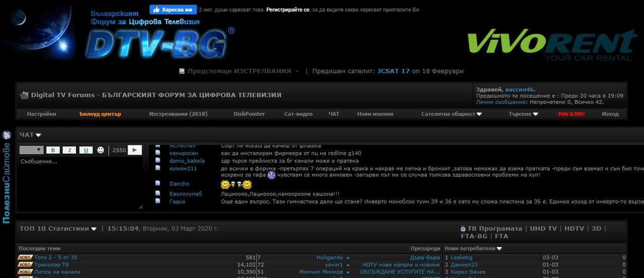
Task: Open the UHD TV link
Action: (x=543, y=229)
